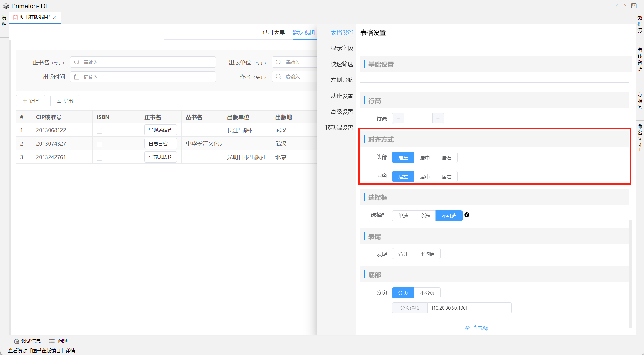Click the 分页选项 input field
Screen dimensions: 644x355
(469, 308)
